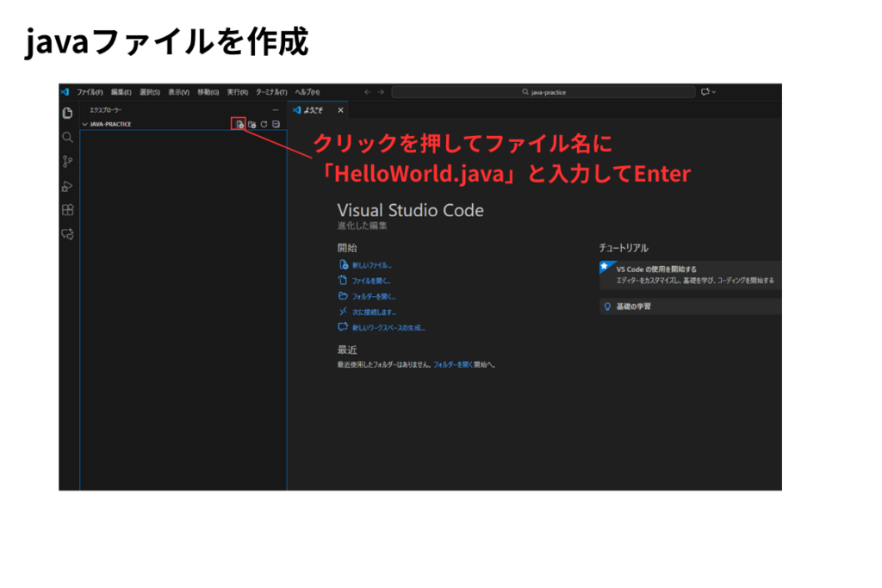Open the Search view in activity bar
The width and height of the screenshot is (882, 588).
[x=67, y=137]
